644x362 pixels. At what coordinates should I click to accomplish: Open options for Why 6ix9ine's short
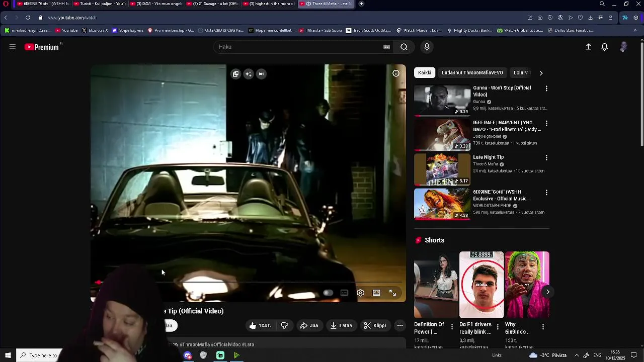pos(543,327)
